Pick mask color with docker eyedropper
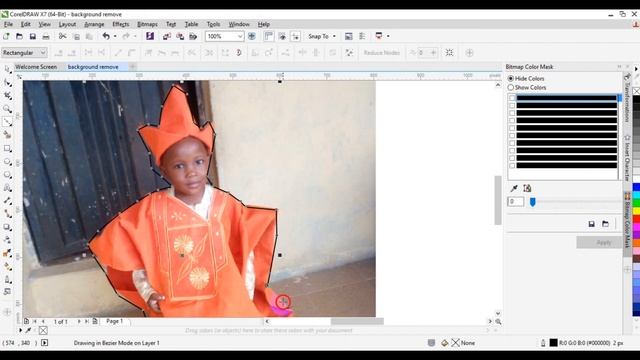The width and height of the screenshot is (640, 360). click(x=514, y=188)
